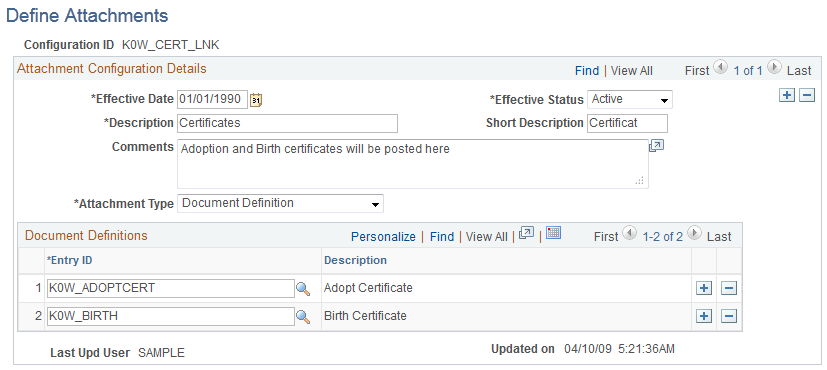This screenshot has width=827, height=370.
Task: Click the First link in Attachment Configuration Details
Action: pyautogui.click(x=697, y=71)
